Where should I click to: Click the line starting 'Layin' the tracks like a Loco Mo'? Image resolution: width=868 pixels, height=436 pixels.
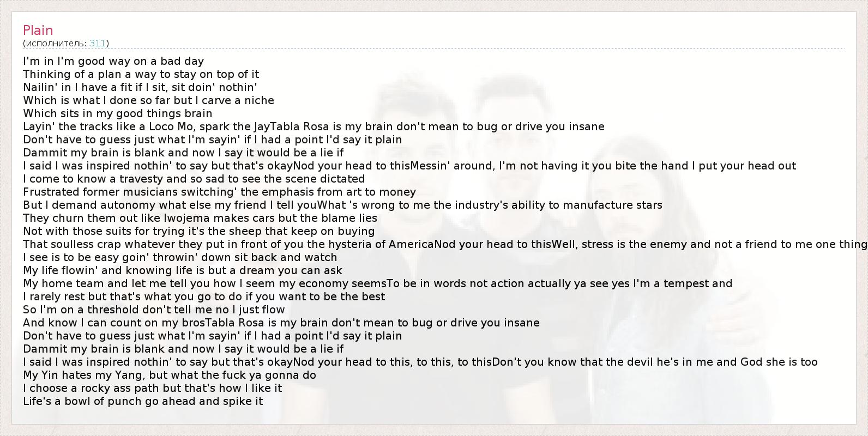(x=314, y=126)
